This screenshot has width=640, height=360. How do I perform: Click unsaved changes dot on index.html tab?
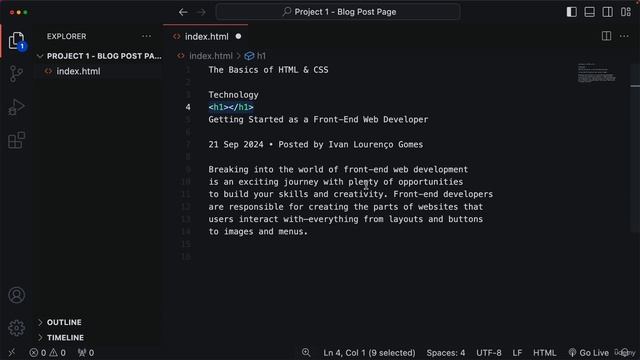coord(238,36)
